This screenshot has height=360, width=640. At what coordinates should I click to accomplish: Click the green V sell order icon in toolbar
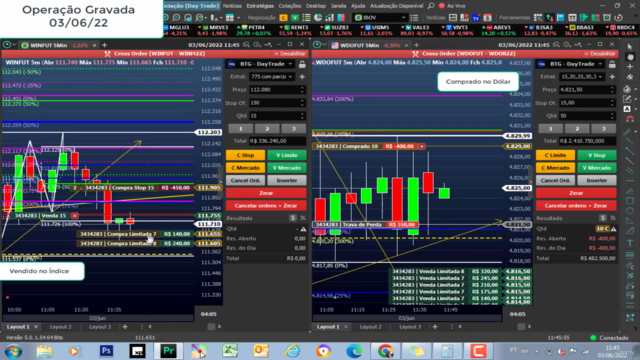pos(294,18)
